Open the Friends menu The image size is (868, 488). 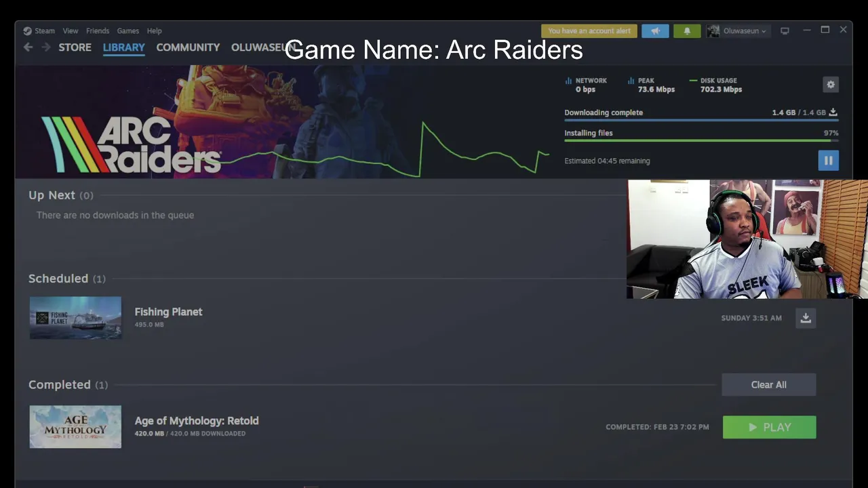98,30
